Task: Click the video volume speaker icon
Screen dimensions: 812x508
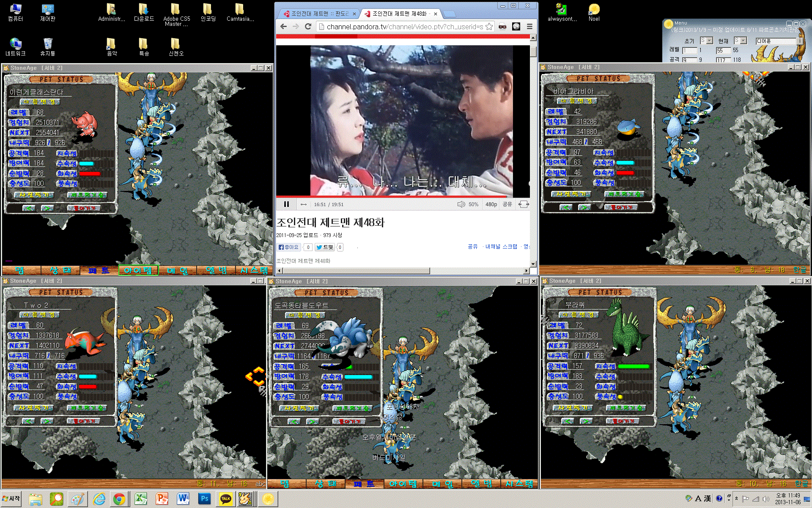Action: tap(461, 204)
